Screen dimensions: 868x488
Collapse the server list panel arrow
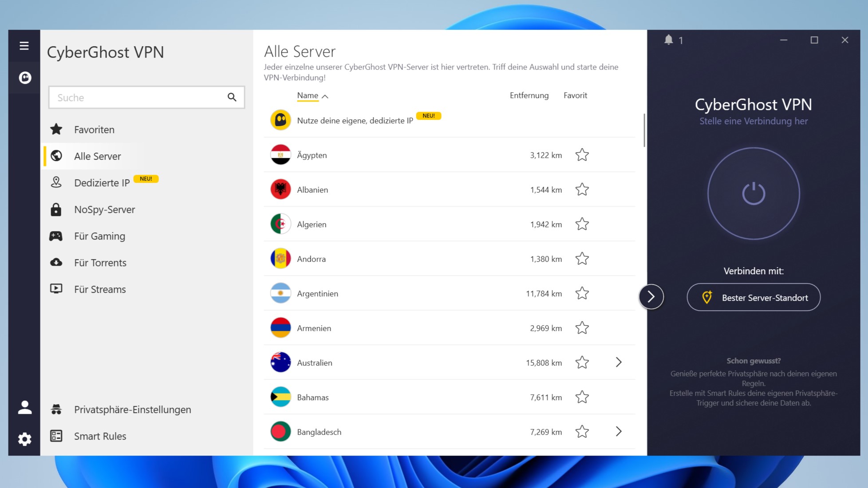[651, 297]
